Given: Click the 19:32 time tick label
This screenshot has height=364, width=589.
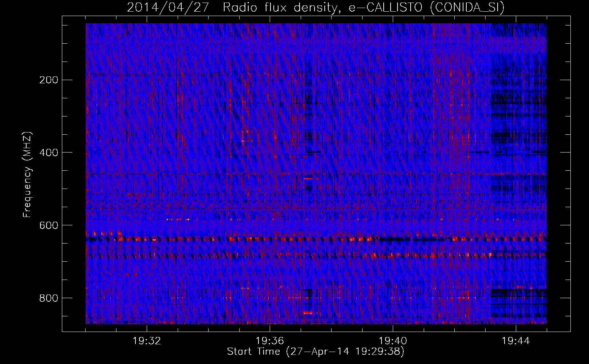Looking at the screenshot, I should coord(147,341).
